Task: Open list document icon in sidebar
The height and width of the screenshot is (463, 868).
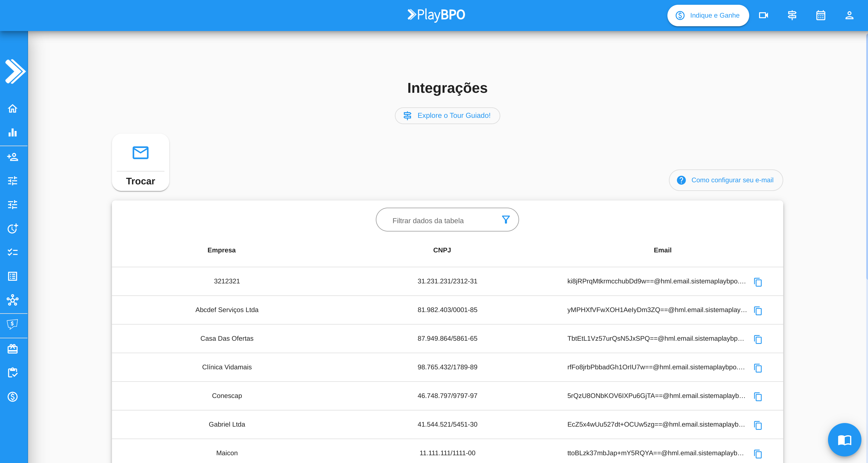Action: point(13,277)
